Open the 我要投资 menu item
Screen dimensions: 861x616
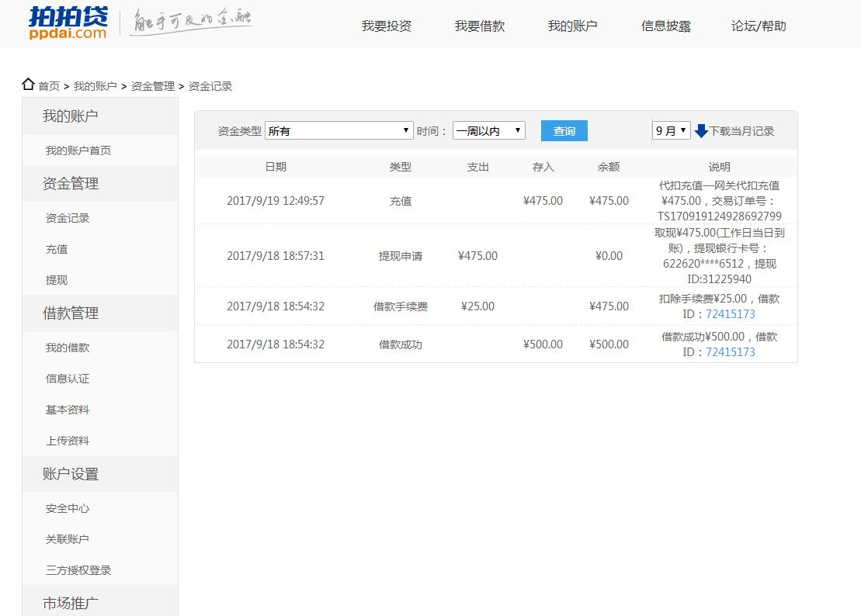[x=387, y=25]
